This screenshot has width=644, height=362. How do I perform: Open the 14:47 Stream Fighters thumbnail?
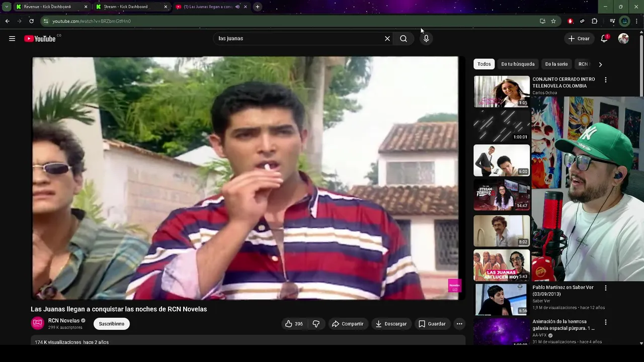pos(502,195)
